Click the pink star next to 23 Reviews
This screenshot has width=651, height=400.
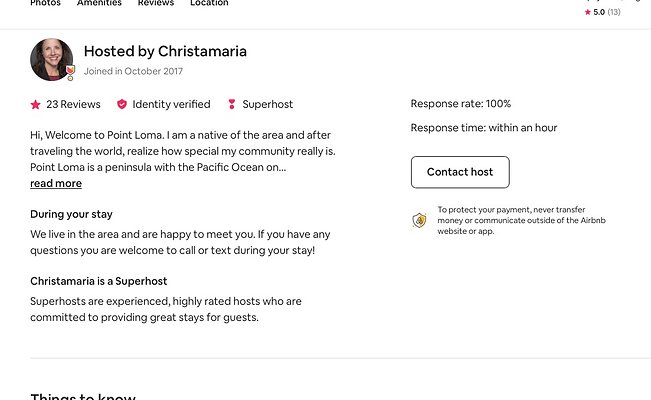(x=36, y=104)
